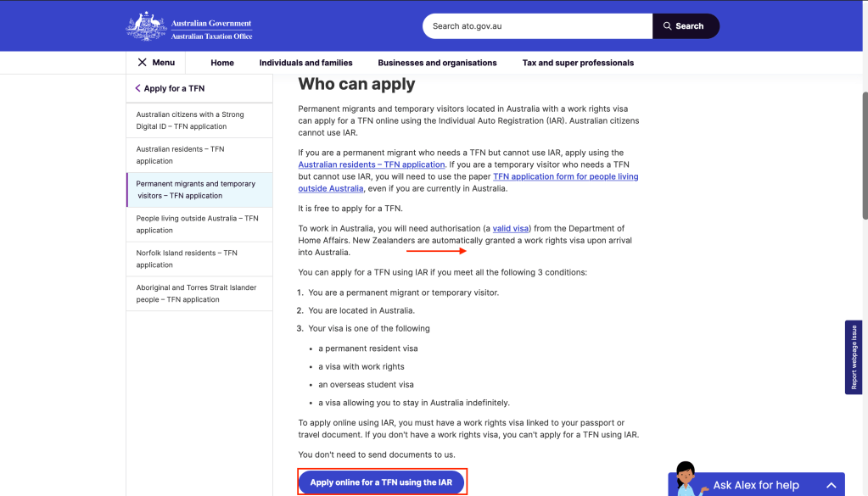The width and height of the screenshot is (868, 496).
Task: Click Apply online for a TFN using the IAR
Action: coord(381,482)
